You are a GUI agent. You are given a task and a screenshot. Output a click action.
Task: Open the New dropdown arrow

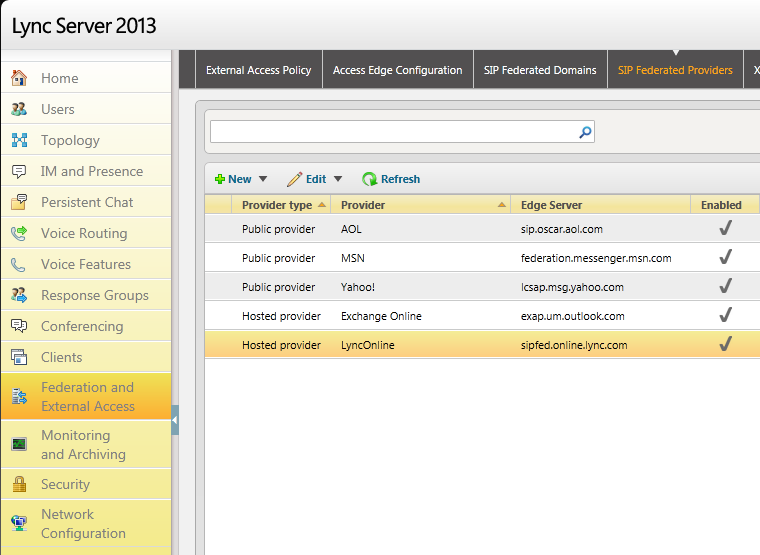click(263, 179)
